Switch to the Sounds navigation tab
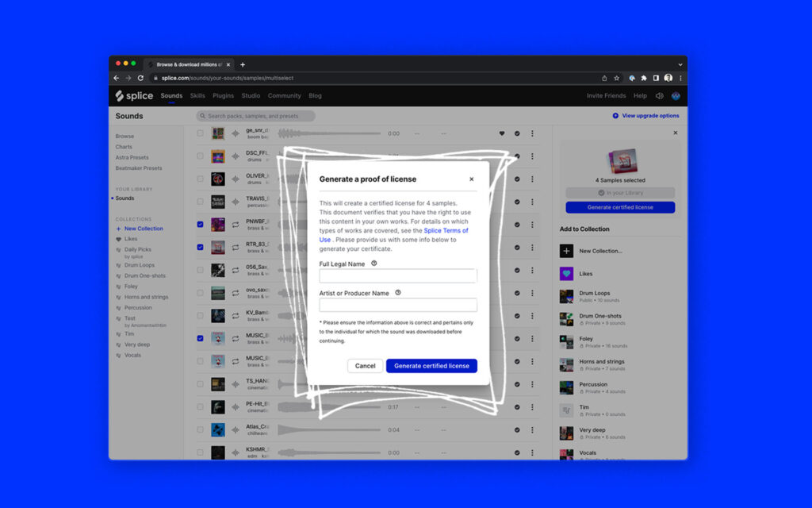Viewport: 812px width, 508px height. tap(171, 95)
